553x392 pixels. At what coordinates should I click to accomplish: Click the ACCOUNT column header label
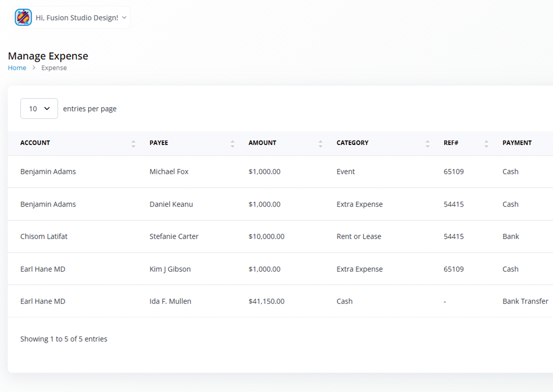(x=35, y=143)
